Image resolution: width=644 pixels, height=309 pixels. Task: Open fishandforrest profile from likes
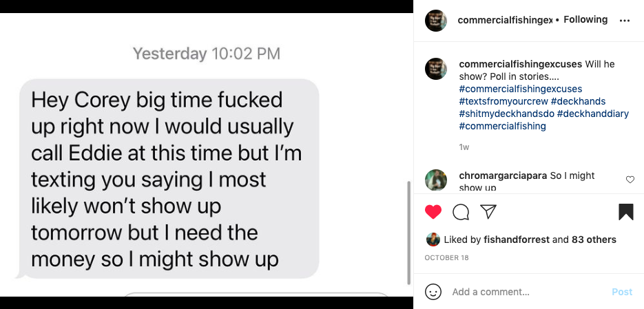click(515, 239)
